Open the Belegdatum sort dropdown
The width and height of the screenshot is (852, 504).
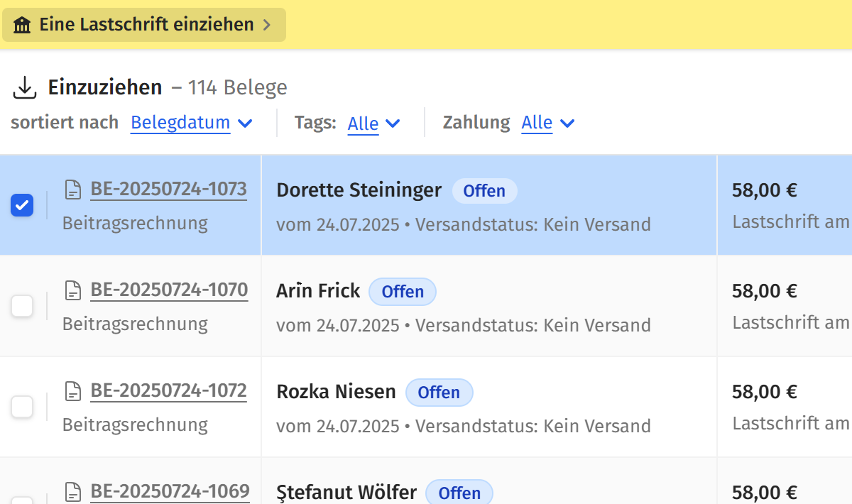coord(180,123)
